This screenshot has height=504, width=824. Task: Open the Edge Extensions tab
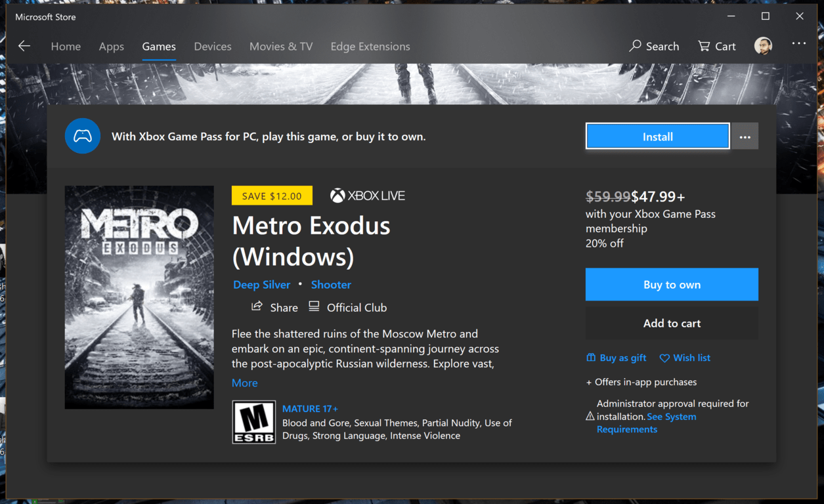point(370,47)
